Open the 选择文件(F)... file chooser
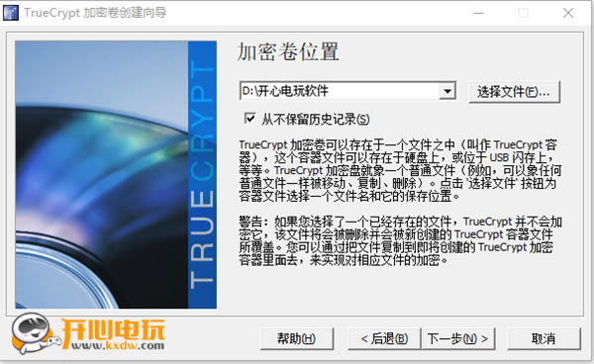 point(514,92)
